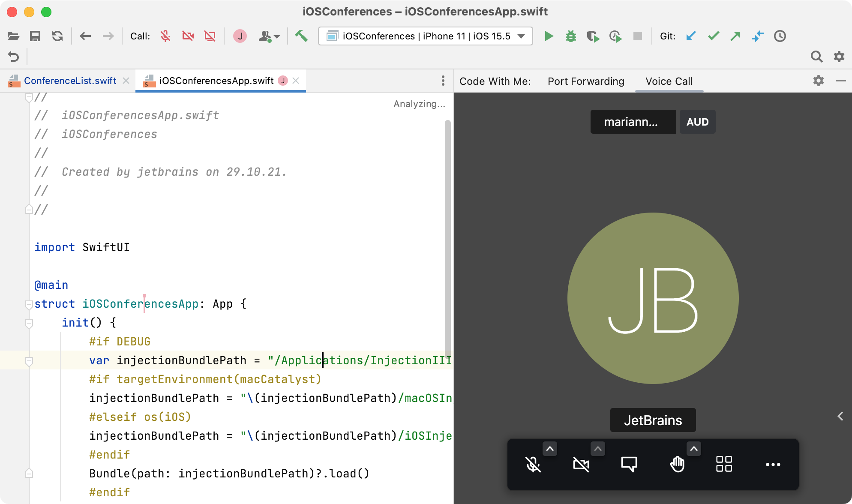
Task: Close the ConferenceList.swift tab
Action: click(x=126, y=81)
